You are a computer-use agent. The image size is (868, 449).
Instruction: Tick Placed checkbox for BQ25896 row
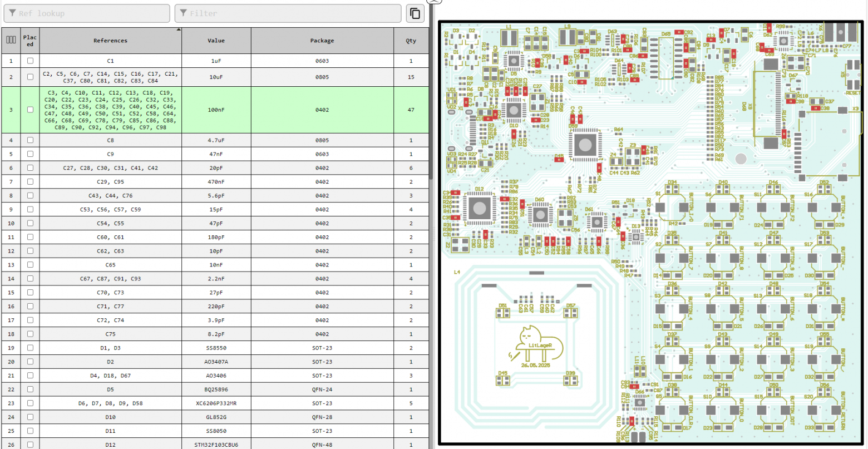coord(30,389)
